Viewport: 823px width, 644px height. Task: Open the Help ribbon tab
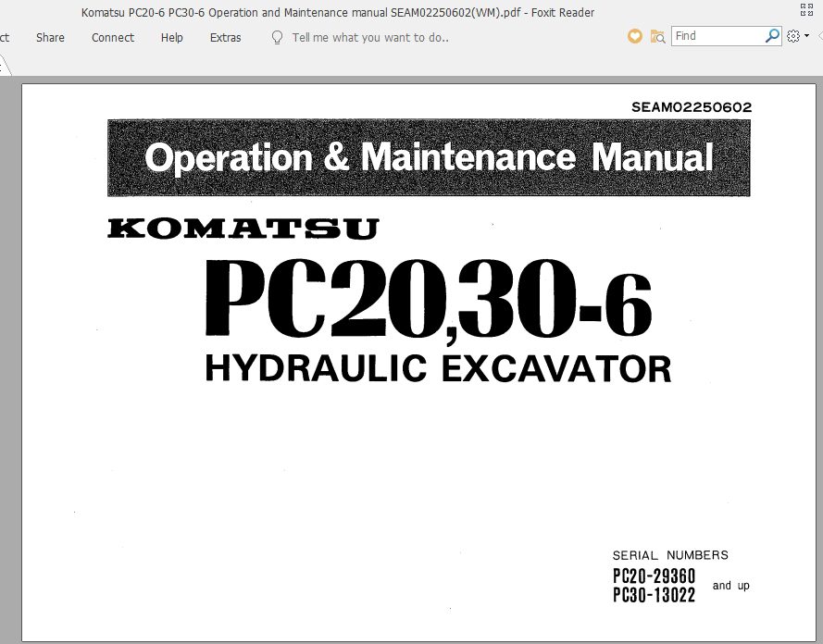(x=171, y=38)
